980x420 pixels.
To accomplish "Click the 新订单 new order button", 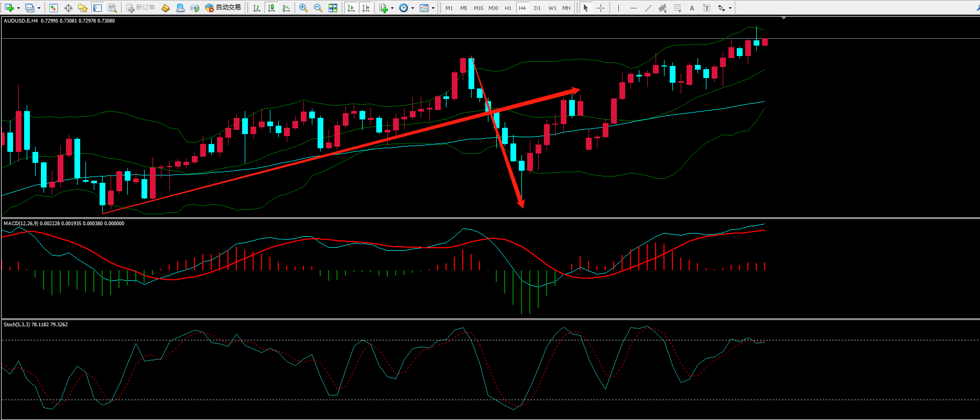I will pyautogui.click(x=140, y=8).
